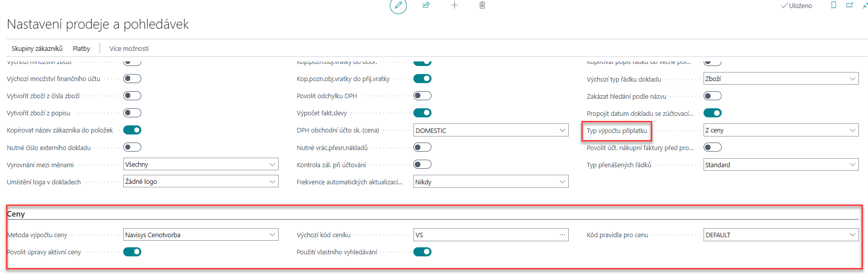Click the bookmark icon at top right
Viewport: 868px width, 275px height.
pos(833,5)
